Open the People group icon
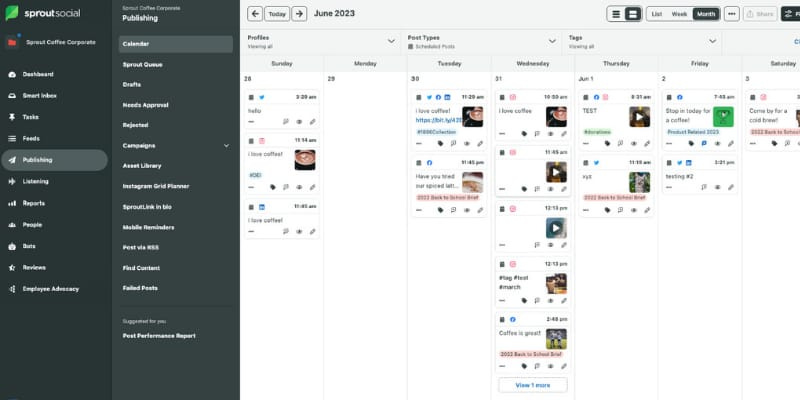The width and height of the screenshot is (800, 400). pyautogui.click(x=12, y=225)
